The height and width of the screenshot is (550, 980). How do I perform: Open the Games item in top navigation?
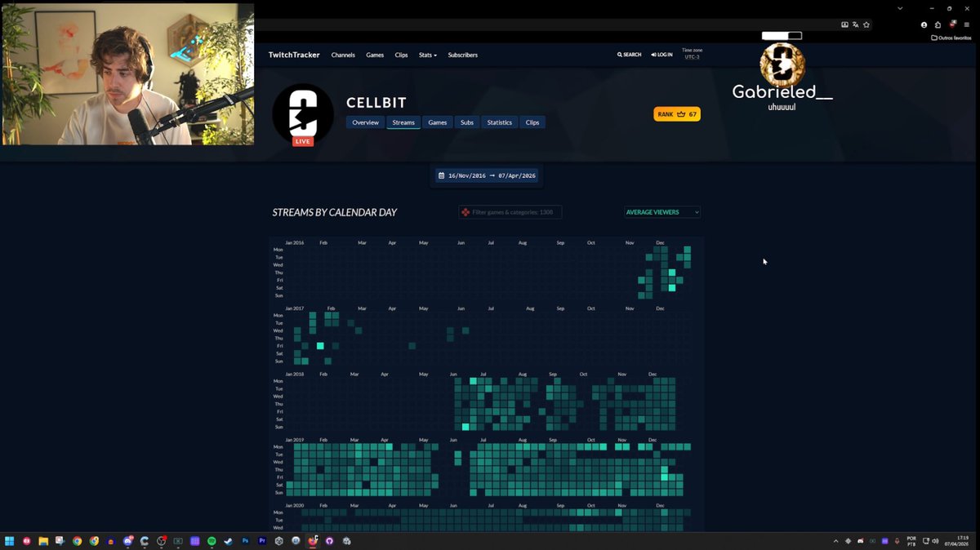click(x=375, y=55)
